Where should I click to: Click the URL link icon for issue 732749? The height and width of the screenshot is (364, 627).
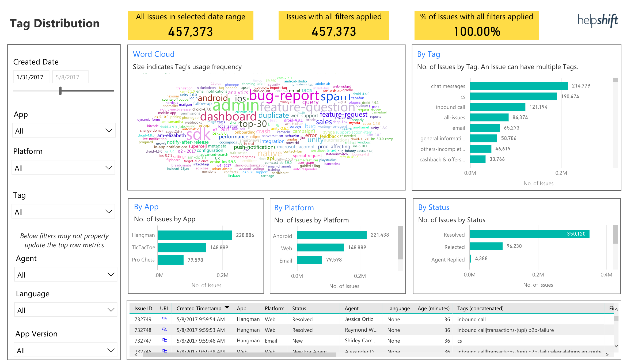(x=165, y=319)
